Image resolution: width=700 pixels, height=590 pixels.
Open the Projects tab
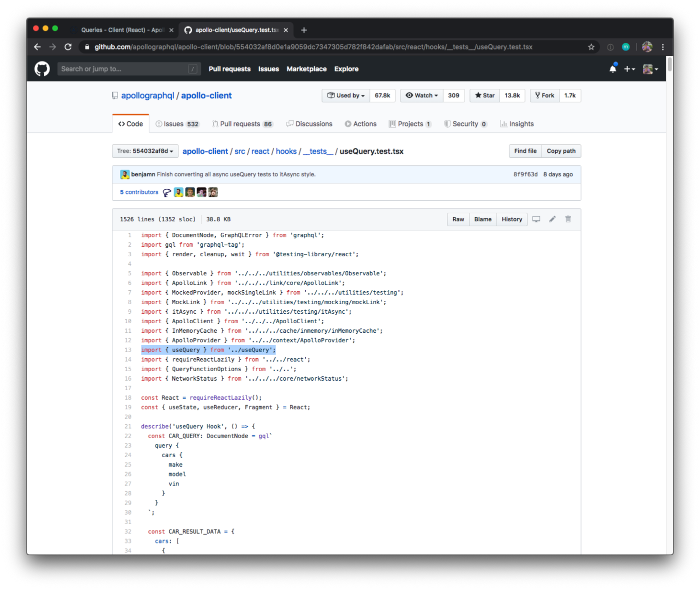410,124
